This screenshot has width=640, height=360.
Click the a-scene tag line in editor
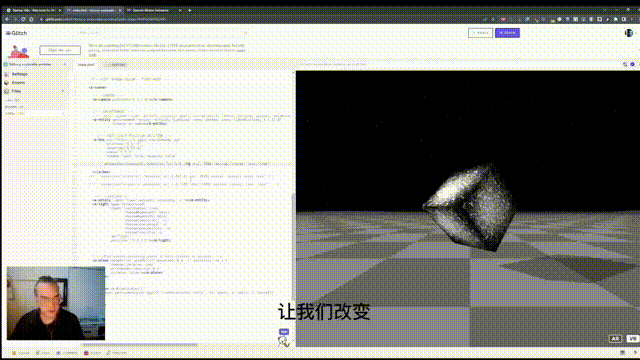pyautogui.click(x=98, y=87)
